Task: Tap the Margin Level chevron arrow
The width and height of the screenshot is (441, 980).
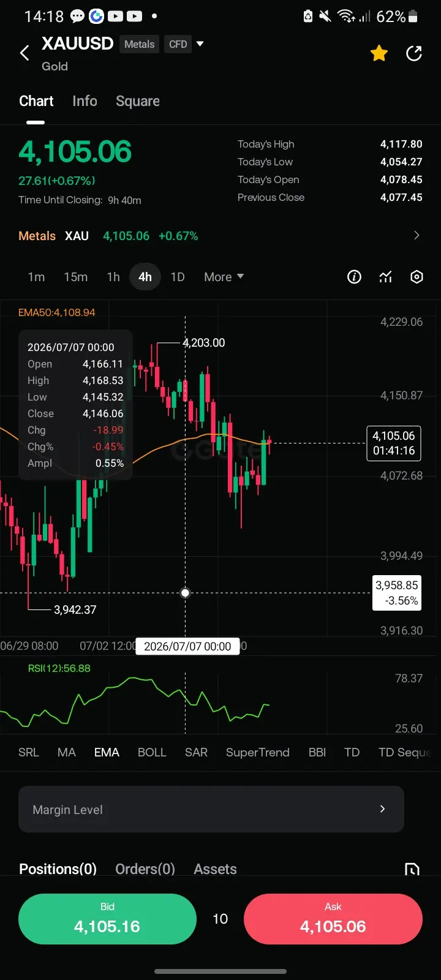Action: point(382,809)
